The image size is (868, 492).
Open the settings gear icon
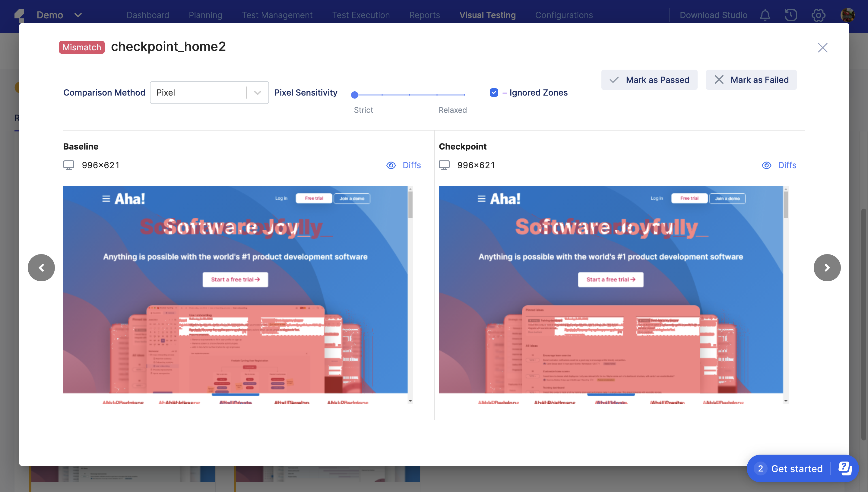[x=818, y=15]
